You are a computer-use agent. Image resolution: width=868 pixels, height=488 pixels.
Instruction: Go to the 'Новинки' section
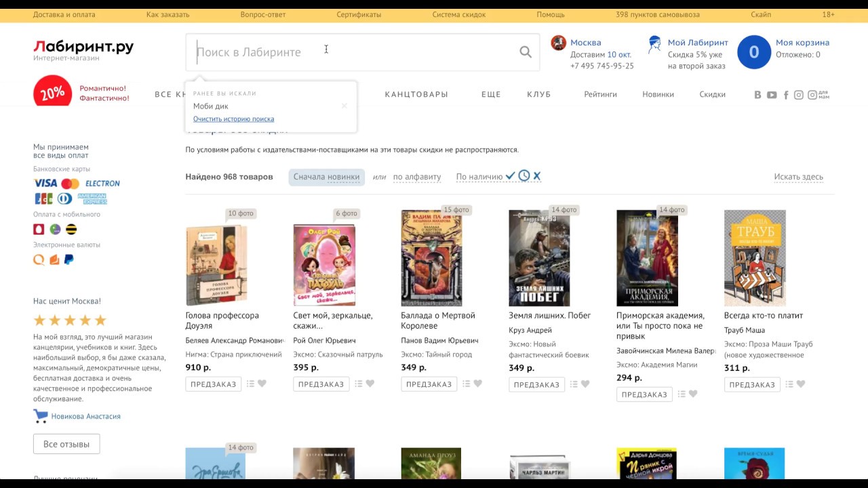pos(658,95)
